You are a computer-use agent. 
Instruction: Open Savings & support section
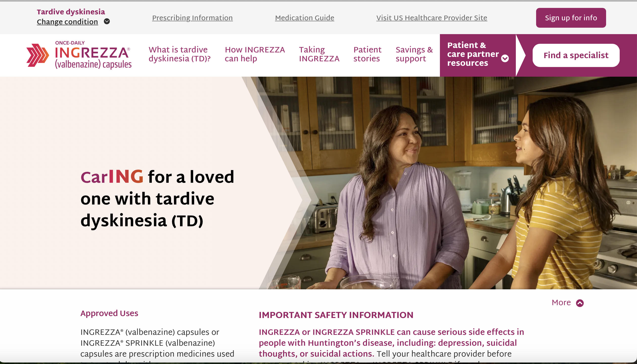[x=414, y=54]
